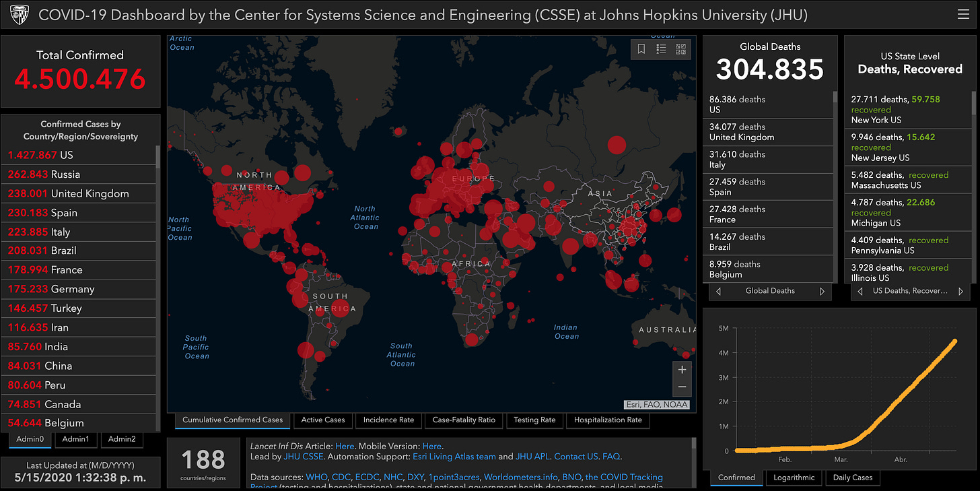Open the Lancet article 'Here' link

point(345,446)
